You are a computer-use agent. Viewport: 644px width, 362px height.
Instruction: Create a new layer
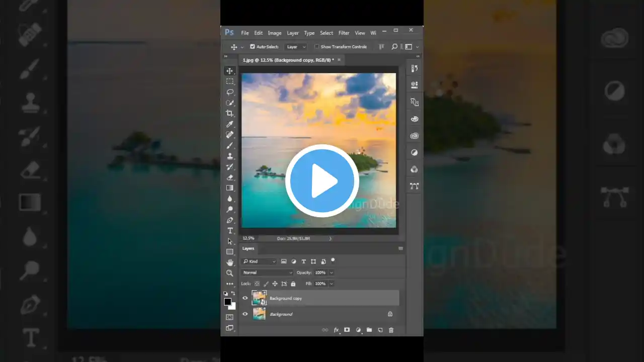[x=380, y=330]
